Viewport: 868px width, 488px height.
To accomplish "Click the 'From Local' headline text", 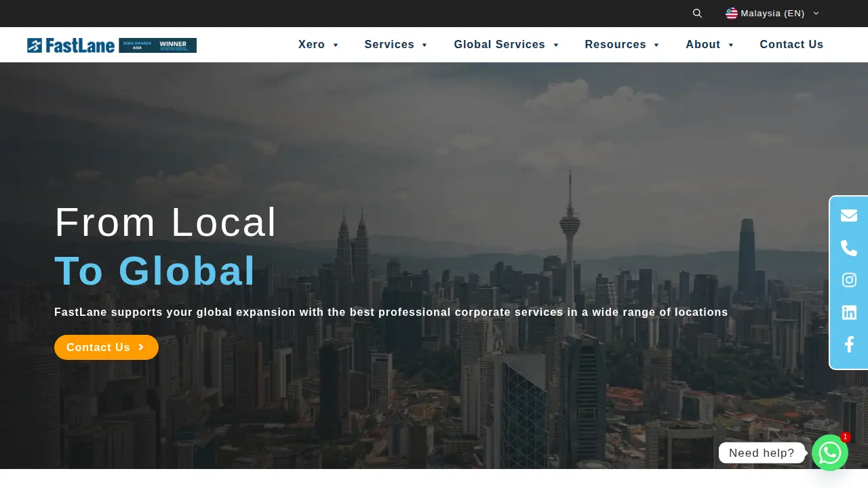I will tap(165, 222).
